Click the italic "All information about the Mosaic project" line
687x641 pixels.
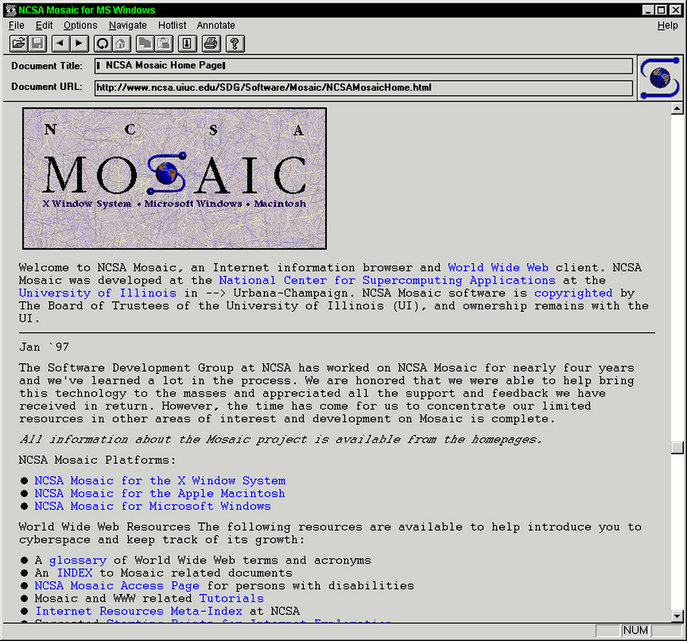coord(280,439)
